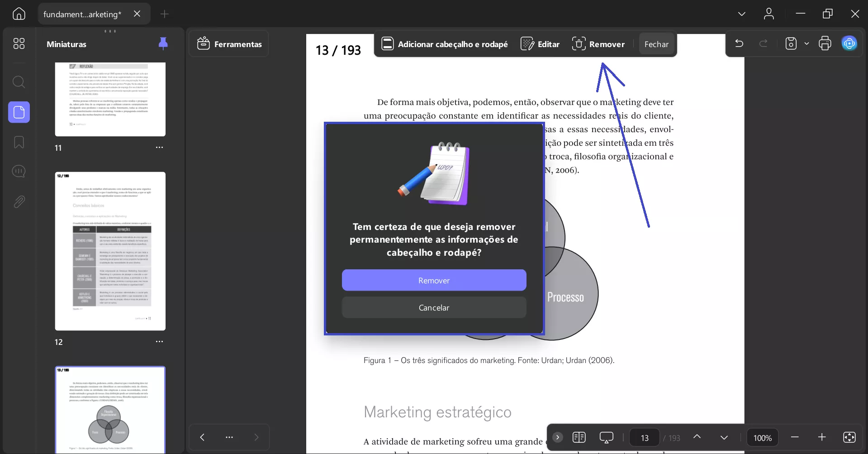The height and width of the screenshot is (454, 868).
Task: Print the document
Action: click(825, 43)
